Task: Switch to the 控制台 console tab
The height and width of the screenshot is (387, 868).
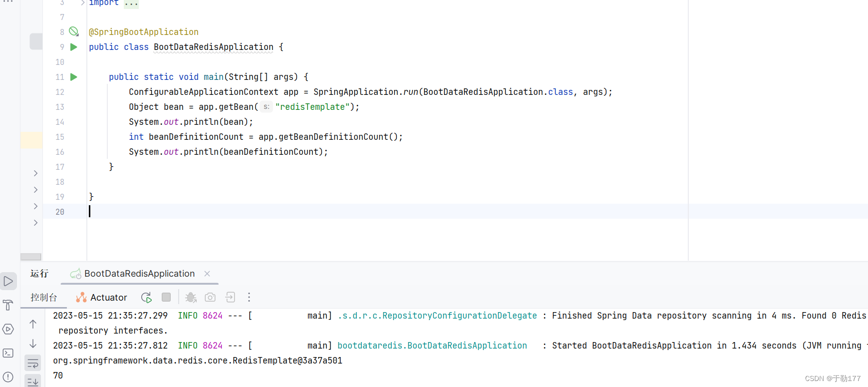Action: 43,298
